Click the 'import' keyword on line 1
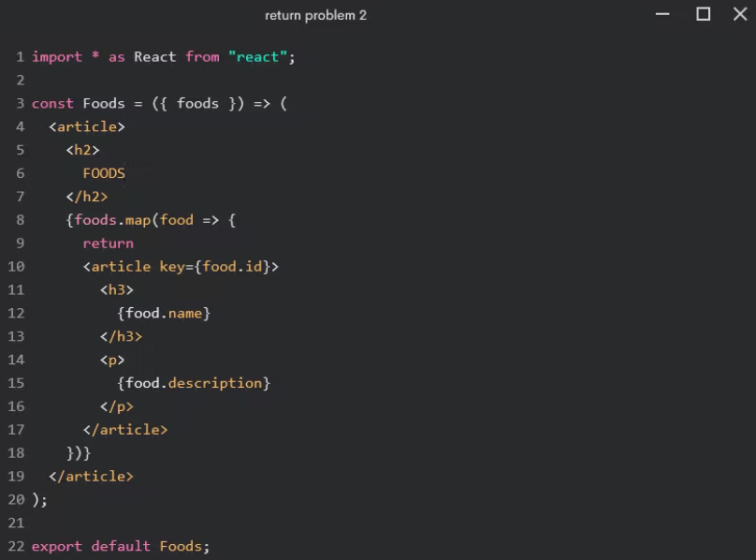Screen dimensions: 756x560 click(57, 57)
